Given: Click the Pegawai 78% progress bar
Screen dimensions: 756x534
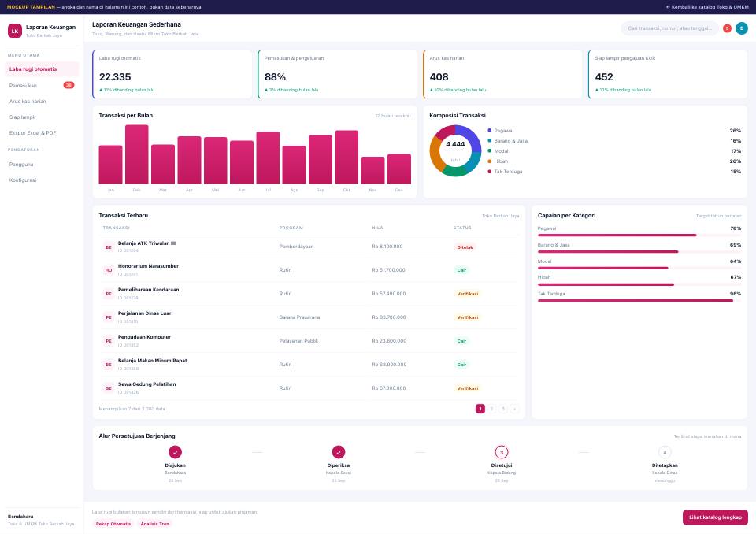Looking at the screenshot, I should pos(639,235).
